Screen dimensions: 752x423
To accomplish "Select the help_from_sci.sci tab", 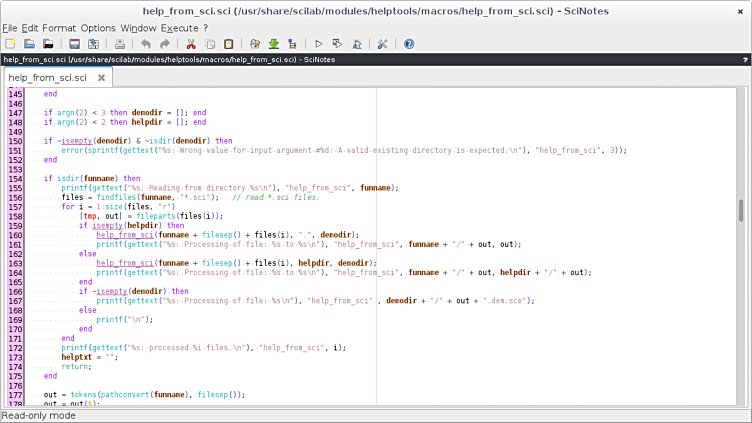I will (47, 77).
